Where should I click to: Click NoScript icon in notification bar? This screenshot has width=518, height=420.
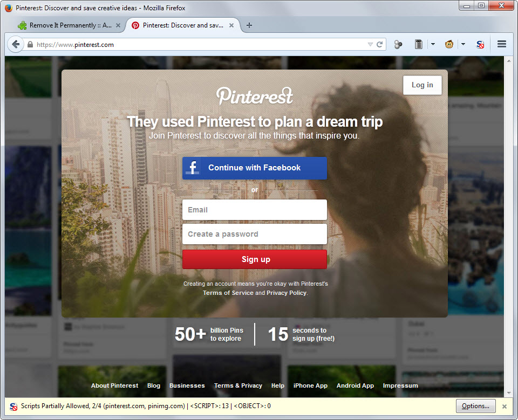(x=13, y=407)
